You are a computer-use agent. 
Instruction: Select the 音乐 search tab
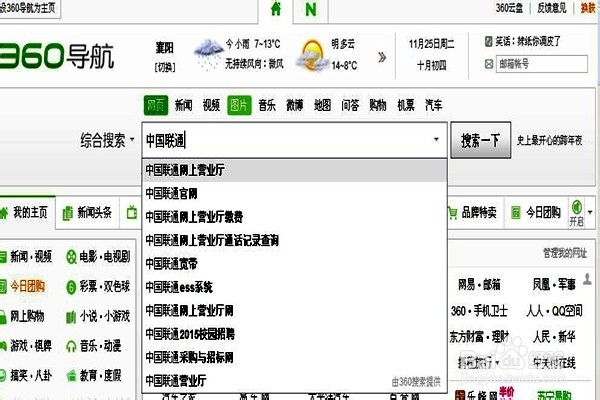[267, 105]
